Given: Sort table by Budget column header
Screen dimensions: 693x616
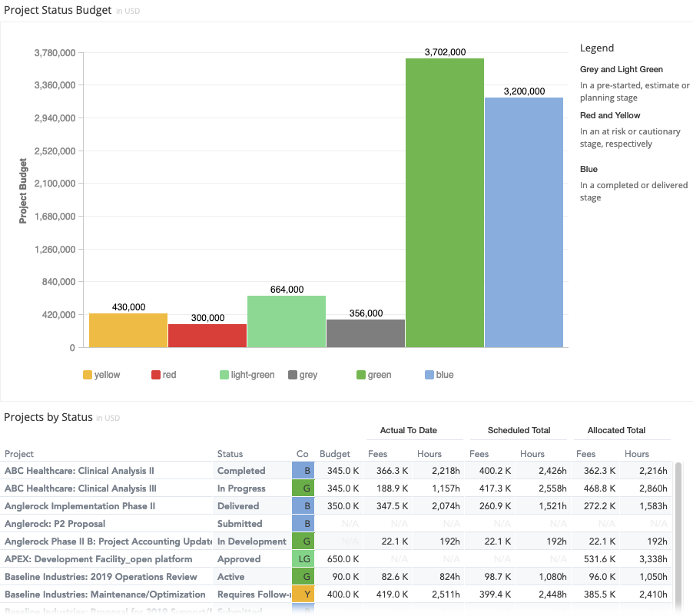Looking at the screenshot, I should (x=334, y=454).
